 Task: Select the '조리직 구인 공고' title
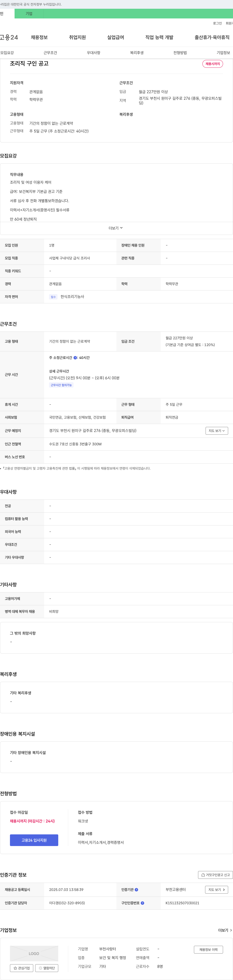[29, 64]
